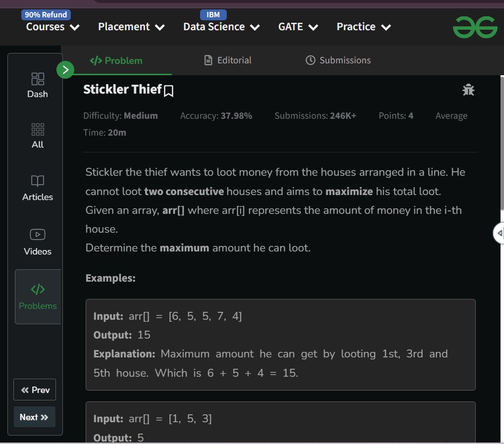Viewport: 504px width, 444px height.
Task: Expand the Courses dropdown menu
Action: coord(52,27)
